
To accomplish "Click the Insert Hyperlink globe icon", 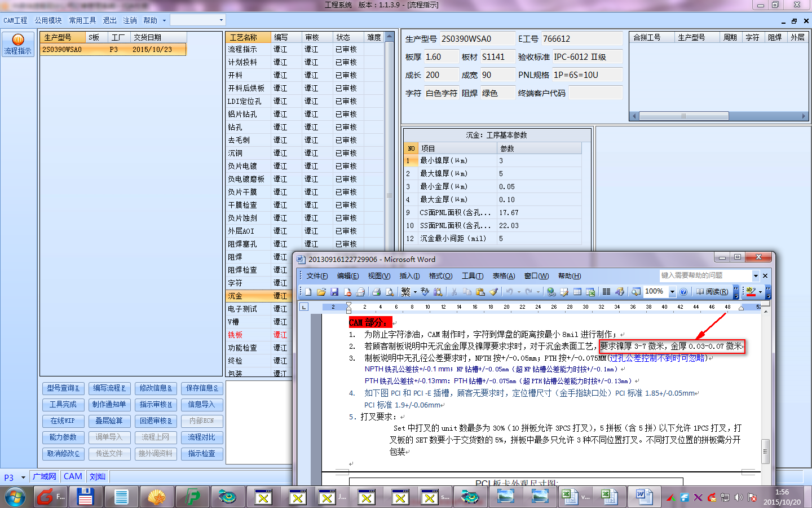I will point(551,292).
